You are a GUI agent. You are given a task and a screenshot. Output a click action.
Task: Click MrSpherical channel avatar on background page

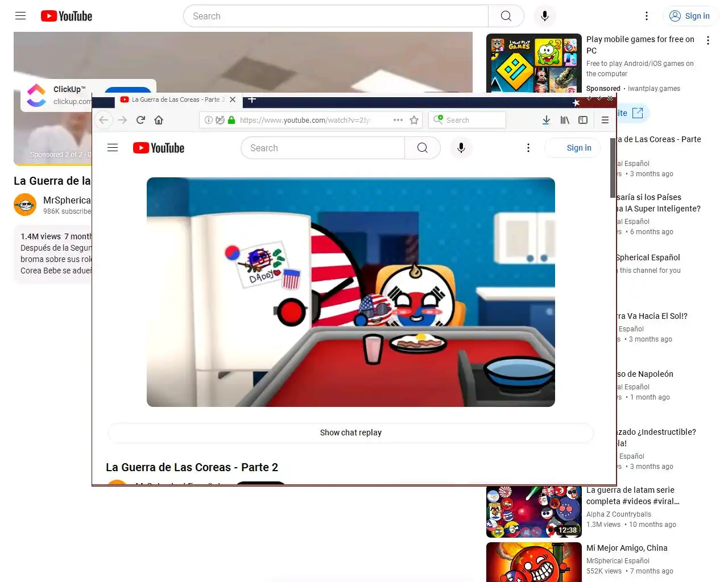point(25,205)
